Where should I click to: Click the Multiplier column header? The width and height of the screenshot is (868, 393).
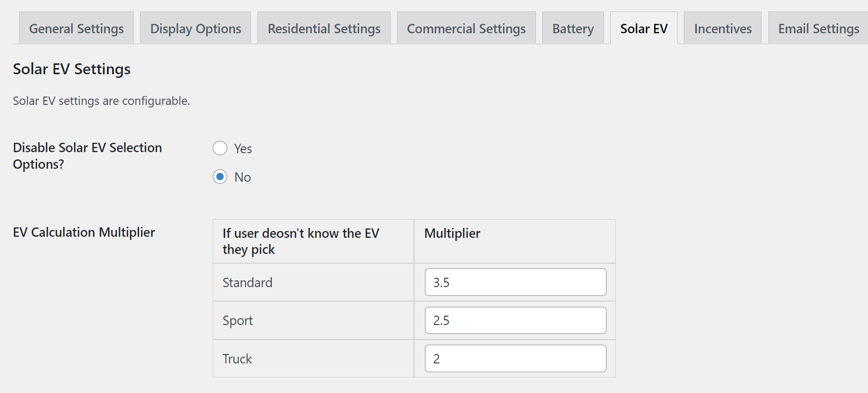[x=452, y=234]
